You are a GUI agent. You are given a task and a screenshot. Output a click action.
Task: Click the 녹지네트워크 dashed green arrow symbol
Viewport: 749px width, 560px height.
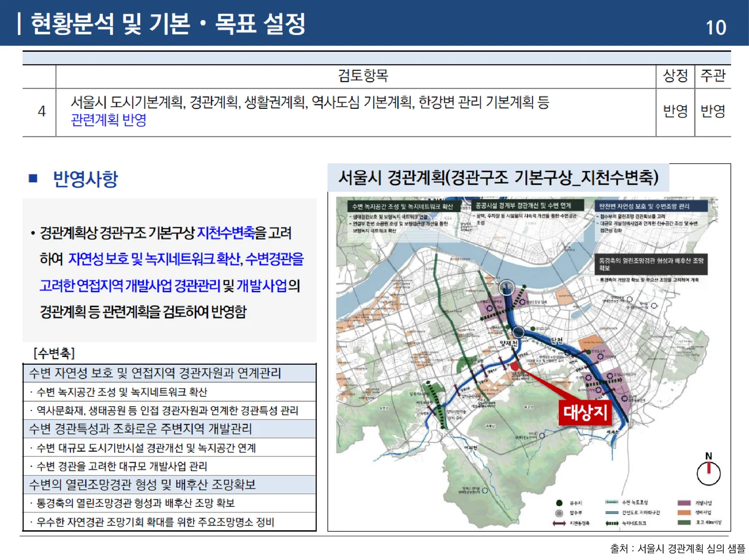(x=612, y=523)
